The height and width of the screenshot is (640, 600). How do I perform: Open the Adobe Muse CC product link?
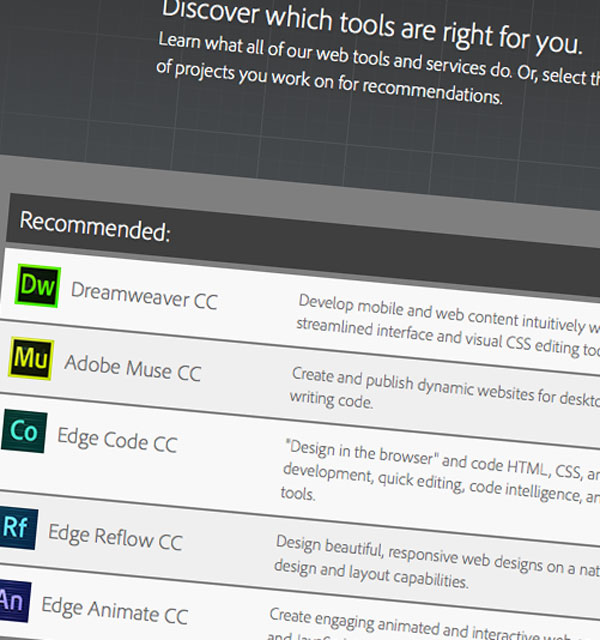pyautogui.click(x=133, y=368)
